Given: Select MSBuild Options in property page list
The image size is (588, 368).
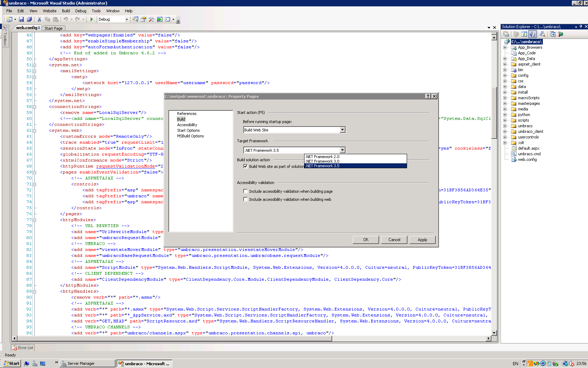Looking at the screenshot, I should click(190, 136).
